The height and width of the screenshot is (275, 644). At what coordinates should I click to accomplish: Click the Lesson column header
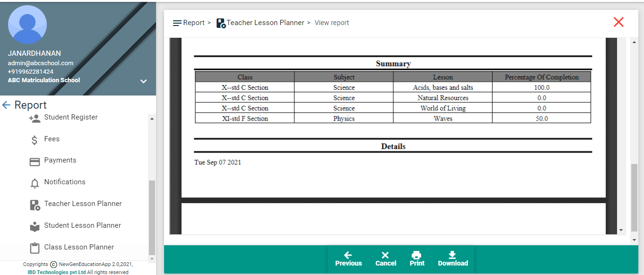[x=443, y=77]
